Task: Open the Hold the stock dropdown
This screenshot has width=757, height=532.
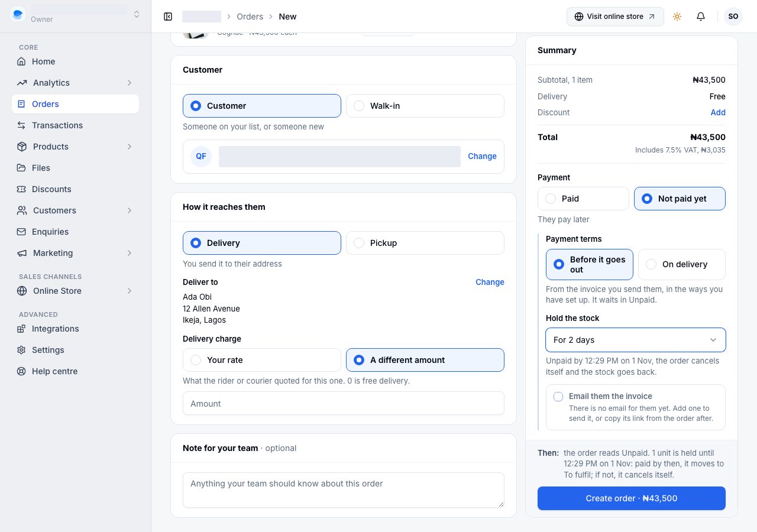Action: point(636,340)
